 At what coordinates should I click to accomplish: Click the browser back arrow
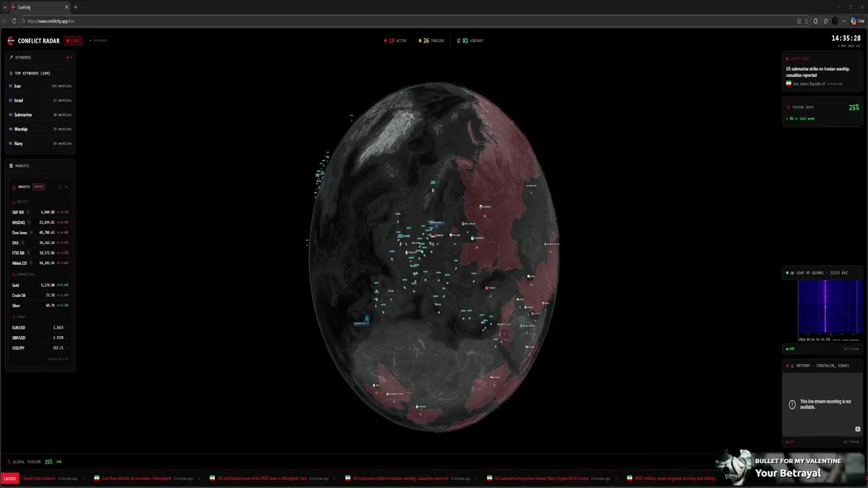pyautogui.click(x=5, y=21)
